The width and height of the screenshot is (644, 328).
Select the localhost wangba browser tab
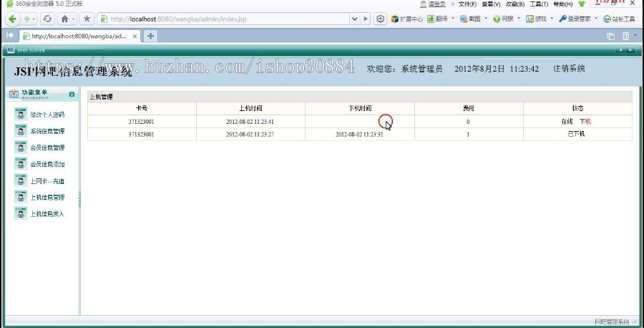click(x=80, y=37)
